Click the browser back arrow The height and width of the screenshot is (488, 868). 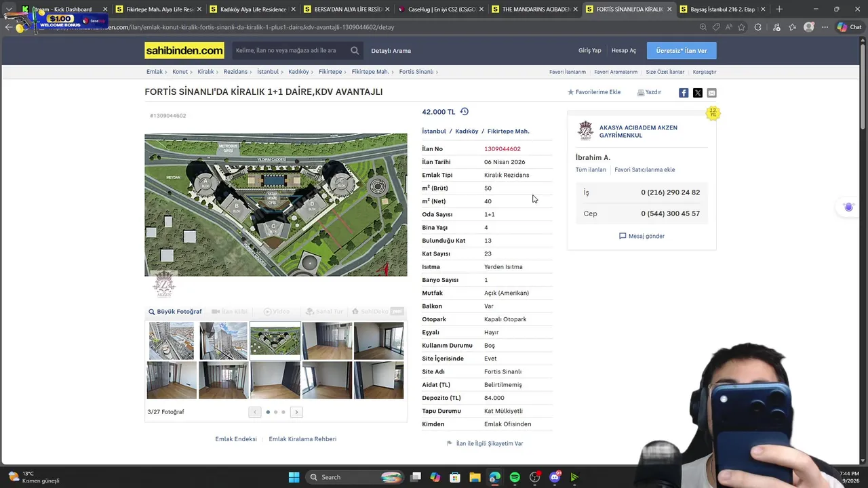(8, 27)
